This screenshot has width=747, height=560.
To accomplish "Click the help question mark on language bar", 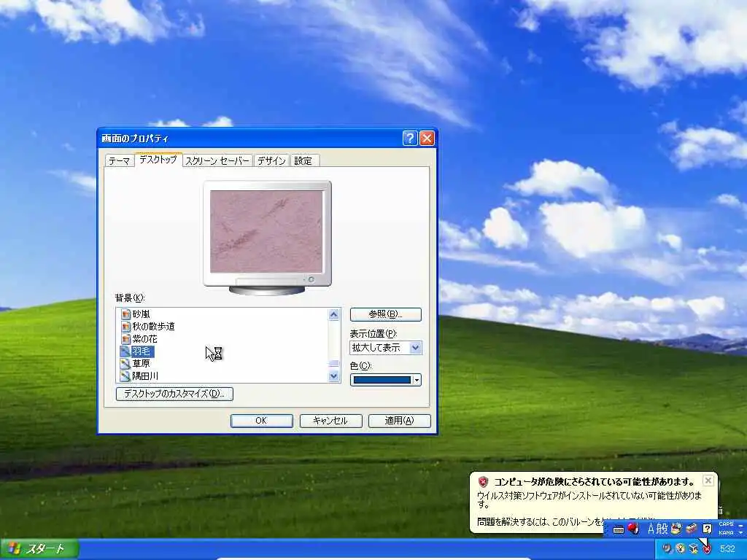I will click(707, 529).
